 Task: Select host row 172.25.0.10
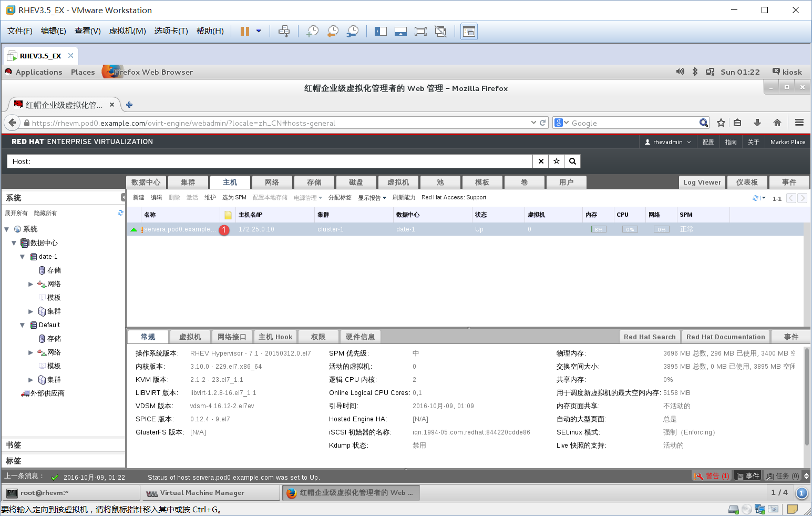click(465, 229)
